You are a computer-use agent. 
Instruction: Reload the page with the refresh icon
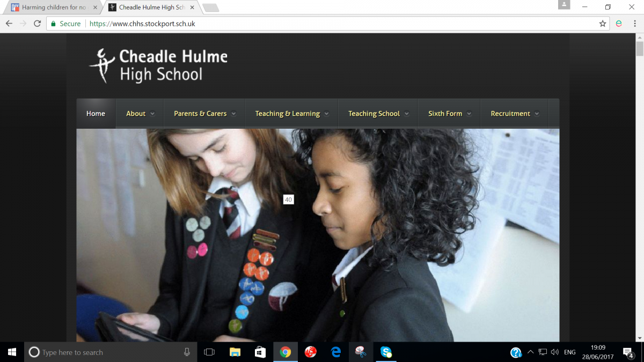point(37,24)
